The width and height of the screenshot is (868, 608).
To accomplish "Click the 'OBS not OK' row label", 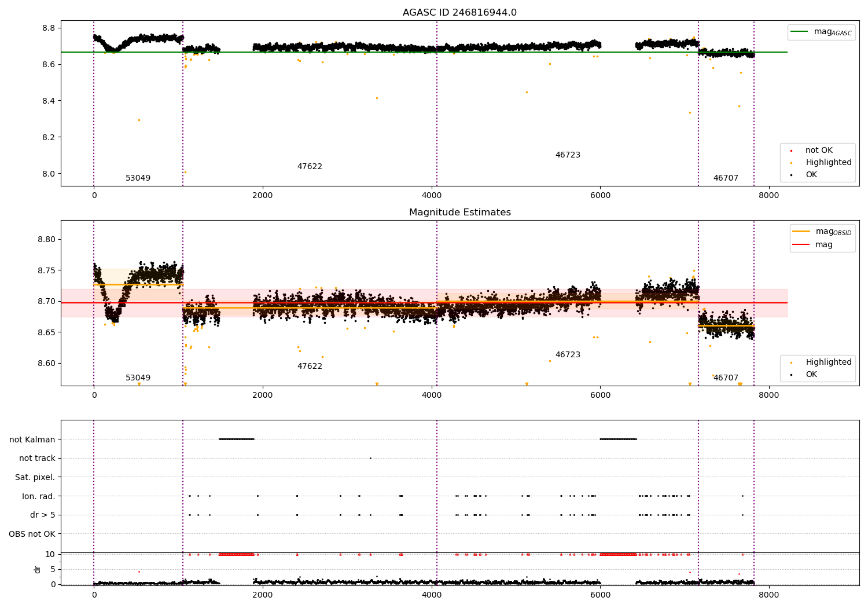I will (x=32, y=534).
